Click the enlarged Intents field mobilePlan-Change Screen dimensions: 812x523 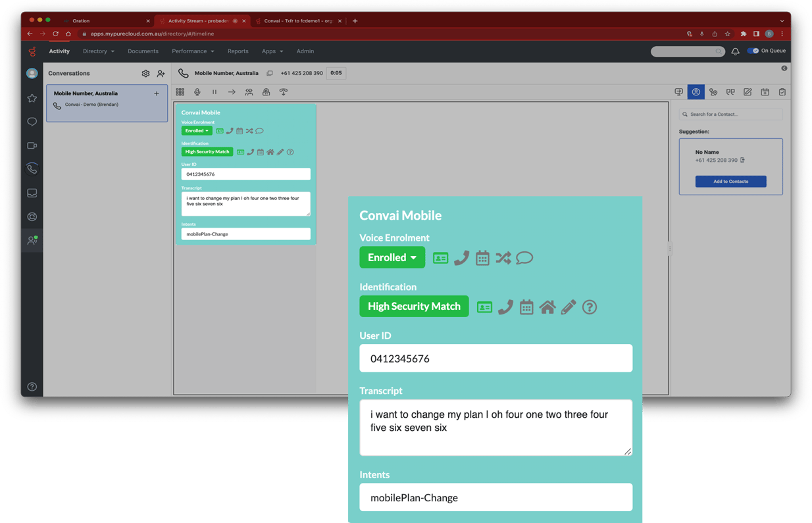pos(495,497)
